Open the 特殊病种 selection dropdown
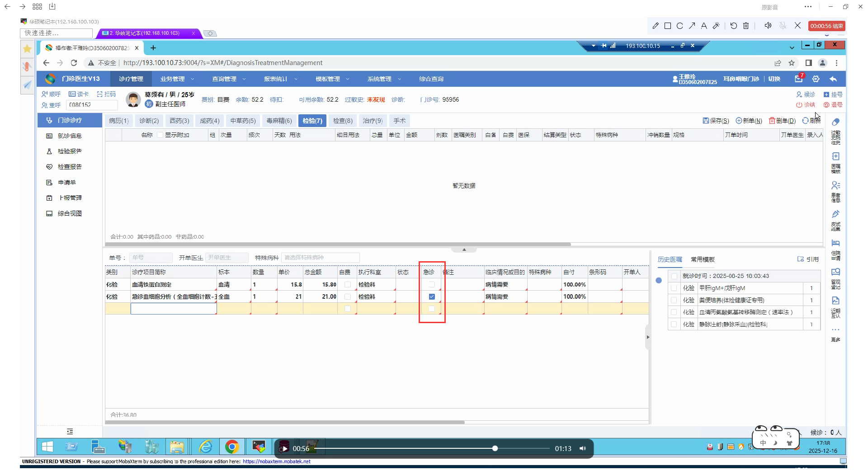This screenshot has height=470, width=868. [320, 258]
